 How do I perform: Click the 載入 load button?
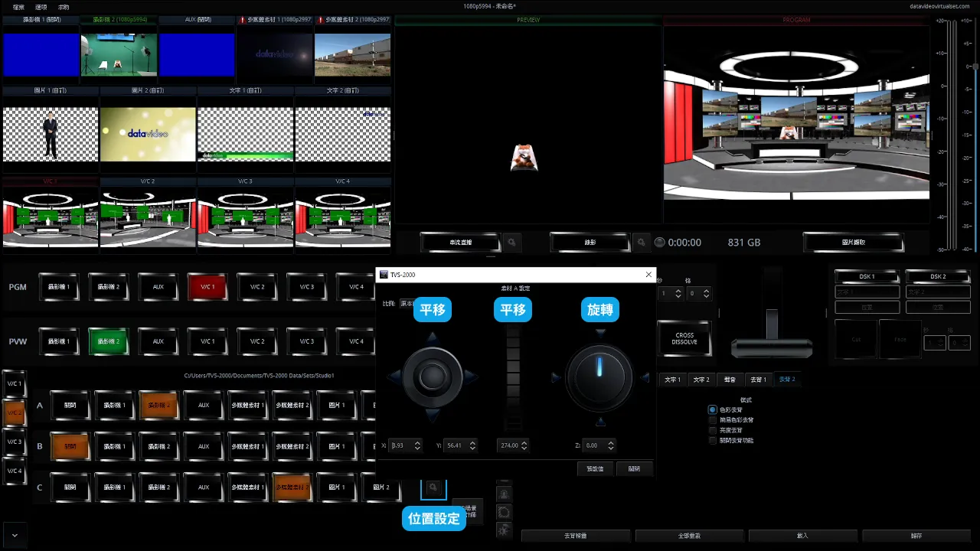(x=802, y=536)
